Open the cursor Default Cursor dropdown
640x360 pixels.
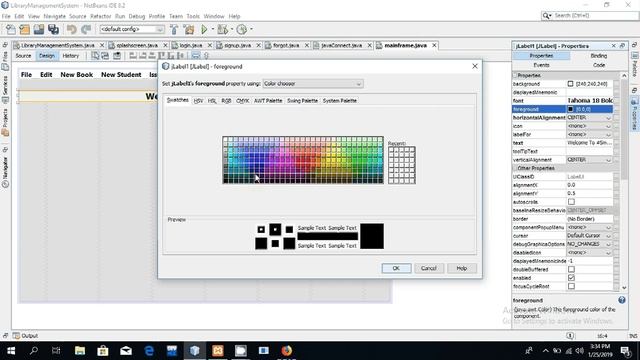[589, 236]
